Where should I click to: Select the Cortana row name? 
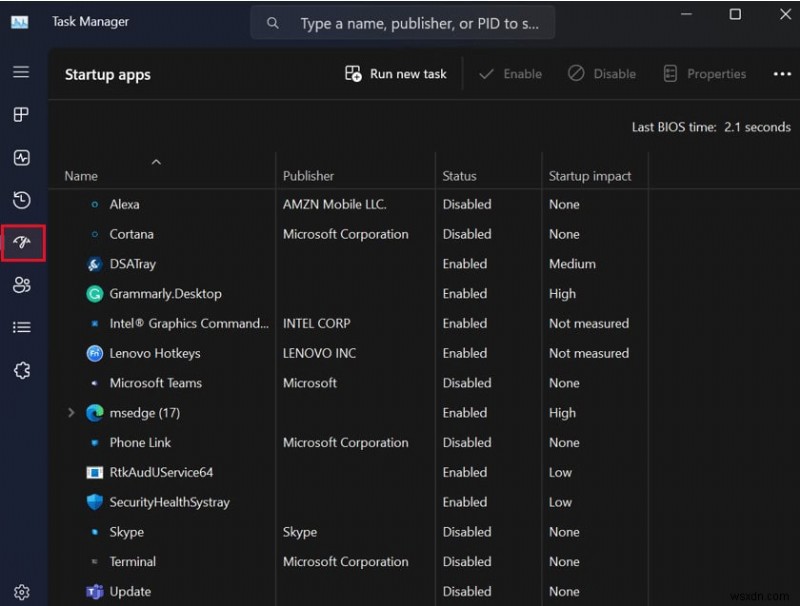click(x=132, y=234)
